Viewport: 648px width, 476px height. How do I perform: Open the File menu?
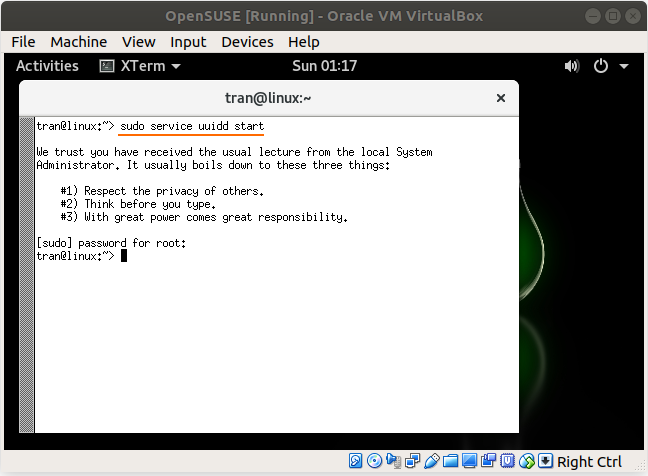[x=24, y=42]
